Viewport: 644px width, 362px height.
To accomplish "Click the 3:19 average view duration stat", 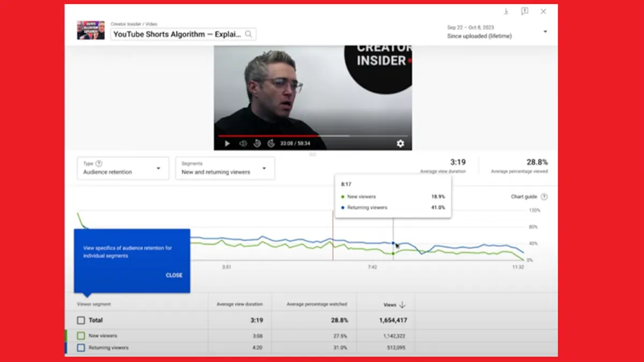I will (x=458, y=162).
